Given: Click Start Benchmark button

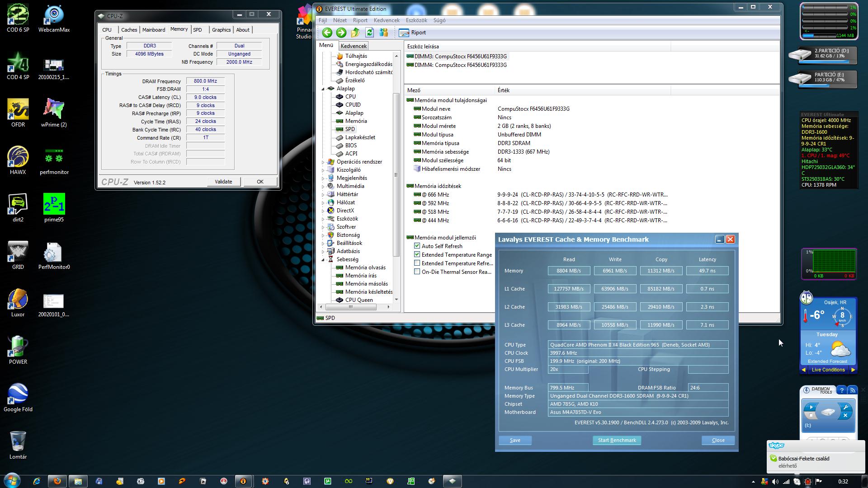Looking at the screenshot, I should 617,440.
